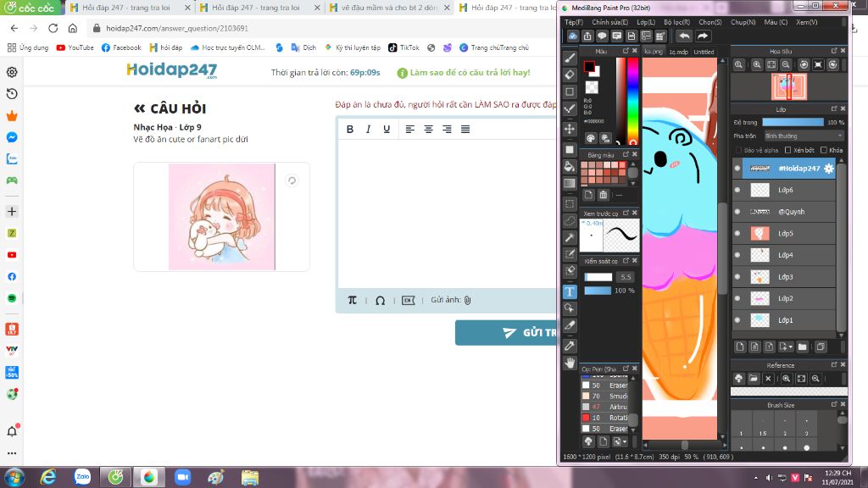Open the Chỉnh sửa(E) menu
The image size is (868, 488).
pyautogui.click(x=610, y=22)
